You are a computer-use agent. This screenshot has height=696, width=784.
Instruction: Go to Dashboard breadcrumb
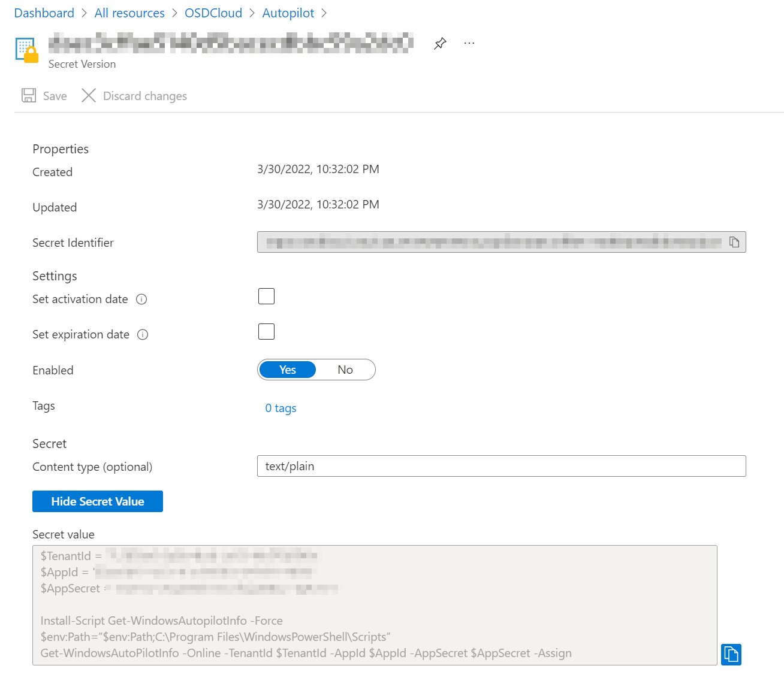(44, 13)
